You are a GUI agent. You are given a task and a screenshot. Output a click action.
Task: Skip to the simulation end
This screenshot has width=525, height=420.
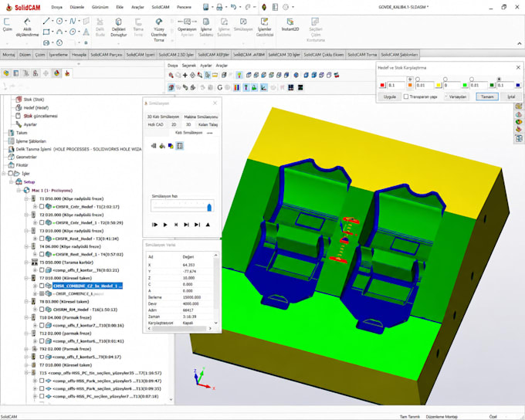(197, 225)
